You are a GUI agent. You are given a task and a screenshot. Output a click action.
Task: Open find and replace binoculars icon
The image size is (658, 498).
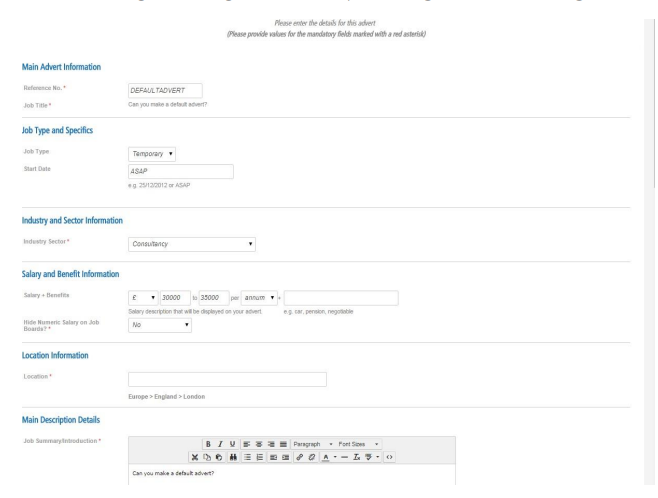pos(233,457)
